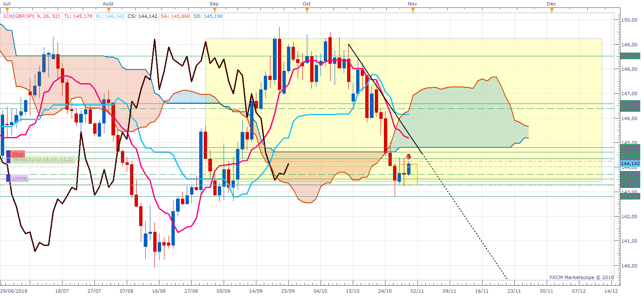Select the purple Limite order label
644x296 pixels.
point(19,178)
